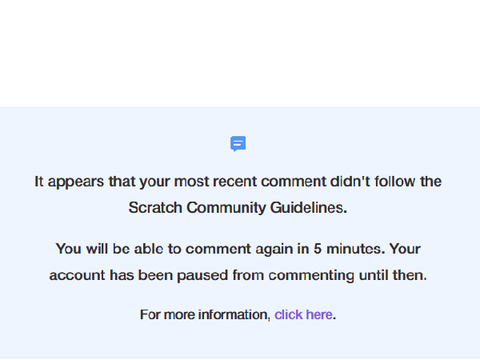Click the "account has been paused" text

click(x=138, y=275)
